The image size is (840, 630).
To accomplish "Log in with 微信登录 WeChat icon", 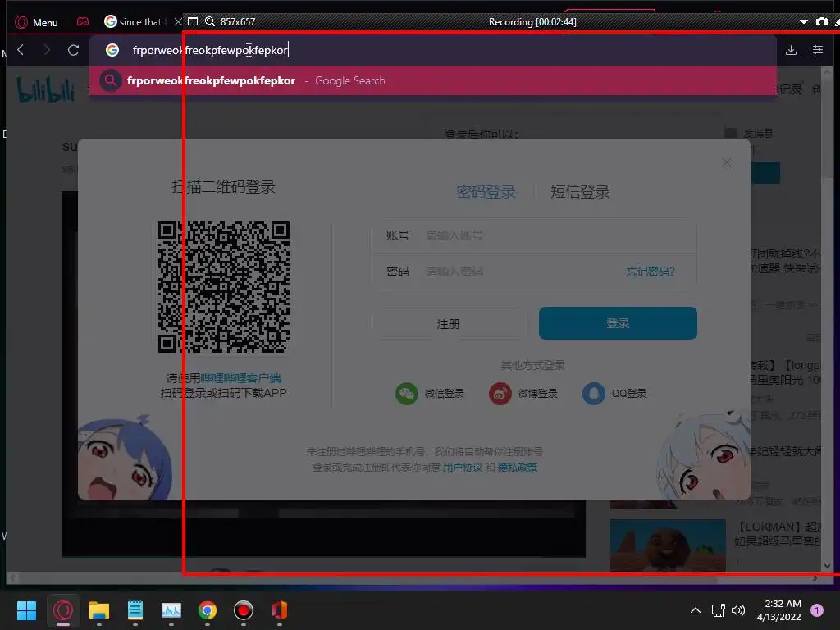I will (407, 394).
